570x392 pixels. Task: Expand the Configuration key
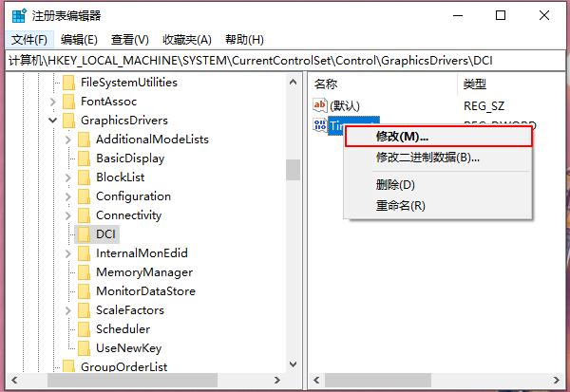pyautogui.click(x=68, y=196)
